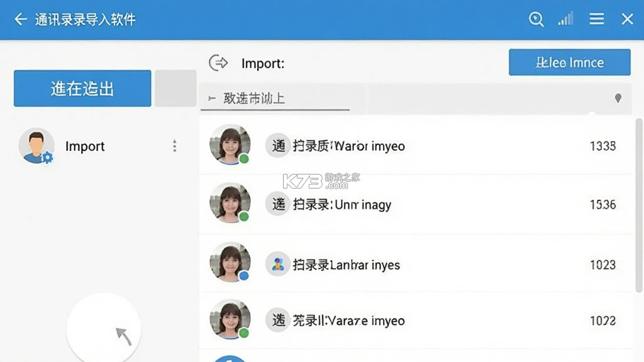Open the Import profile avatar in sidebar
This screenshot has width=644, height=362.
point(36,146)
